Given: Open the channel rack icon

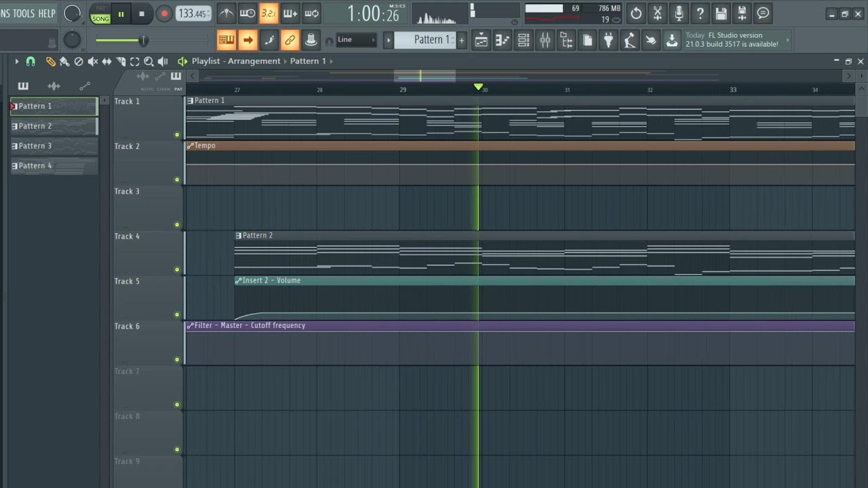Looking at the screenshot, I should coord(524,40).
